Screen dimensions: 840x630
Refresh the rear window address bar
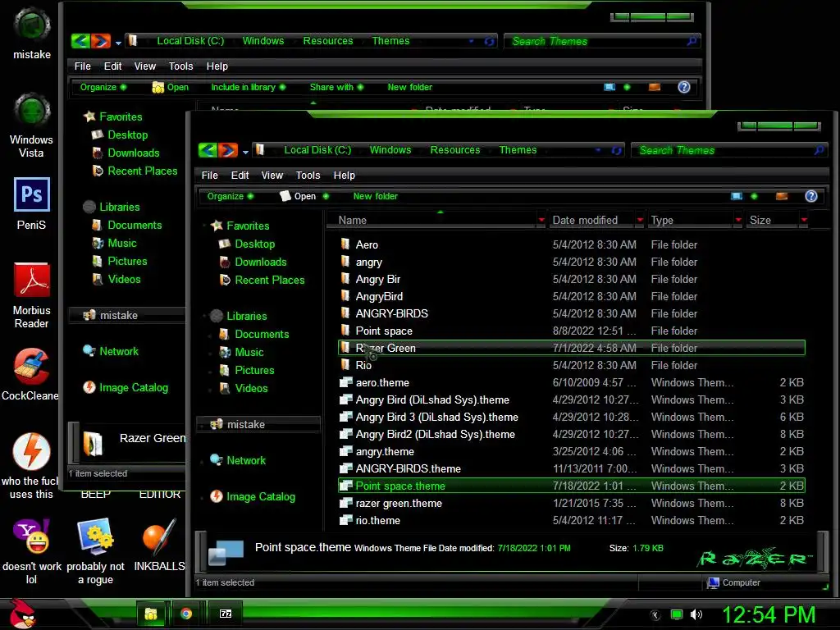489,41
